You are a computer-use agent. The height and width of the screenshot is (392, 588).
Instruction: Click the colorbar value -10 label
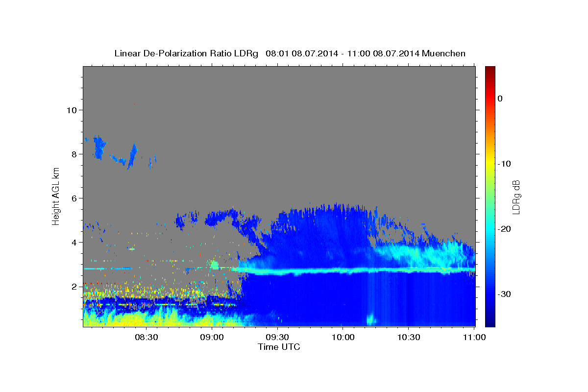pyautogui.click(x=504, y=164)
